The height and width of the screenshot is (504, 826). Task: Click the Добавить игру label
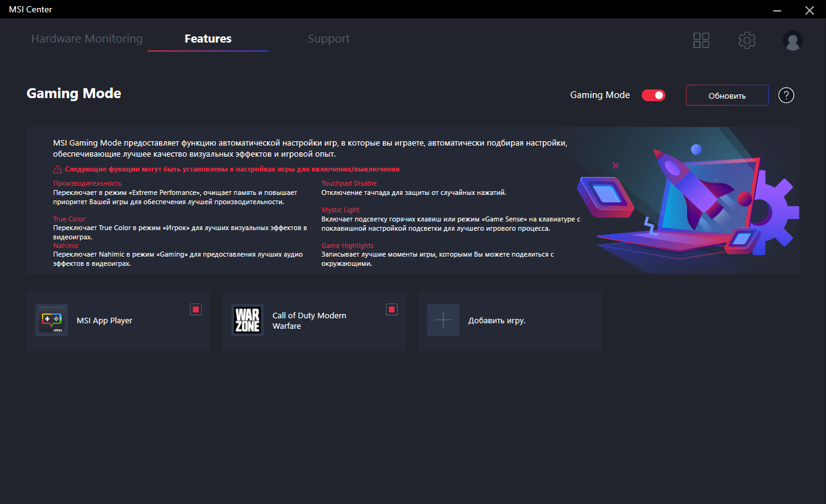[497, 321]
